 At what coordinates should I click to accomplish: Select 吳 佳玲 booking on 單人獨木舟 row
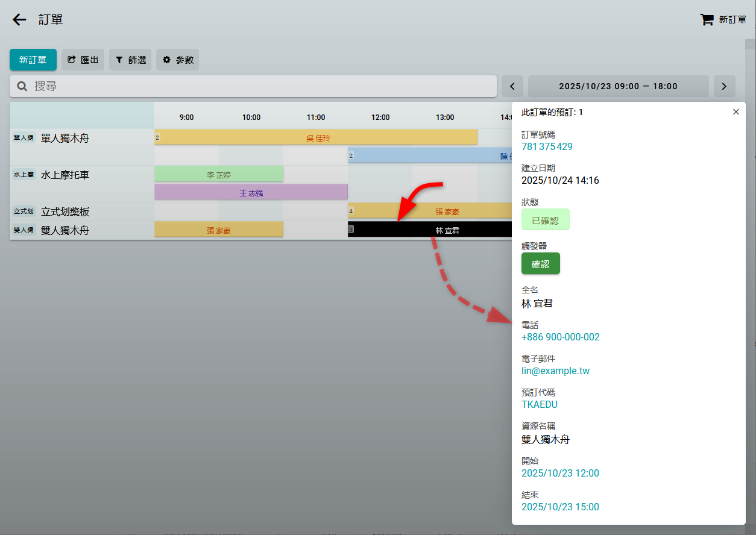click(318, 137)
